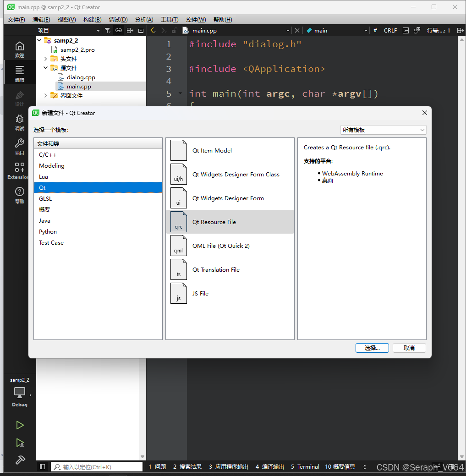466x476 pixels.
Task: Open the 所有模板 template filter dropdown
Action: tap(383, 130)
